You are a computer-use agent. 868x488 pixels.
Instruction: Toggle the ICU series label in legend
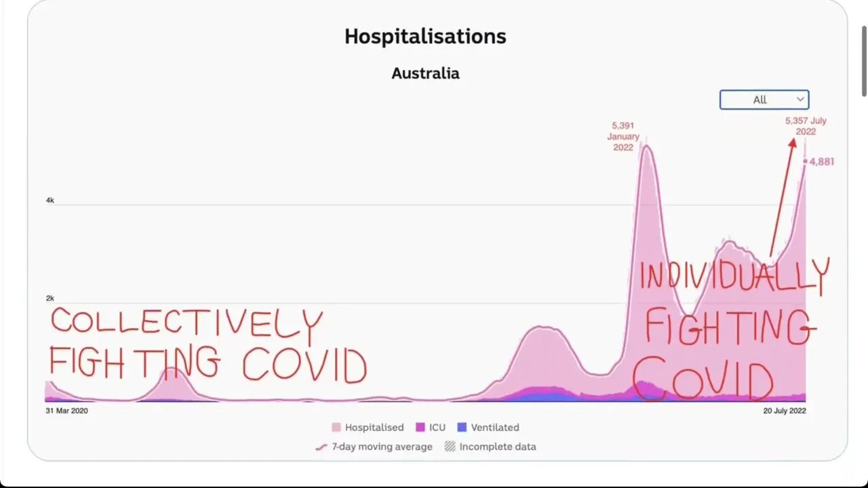437,428
